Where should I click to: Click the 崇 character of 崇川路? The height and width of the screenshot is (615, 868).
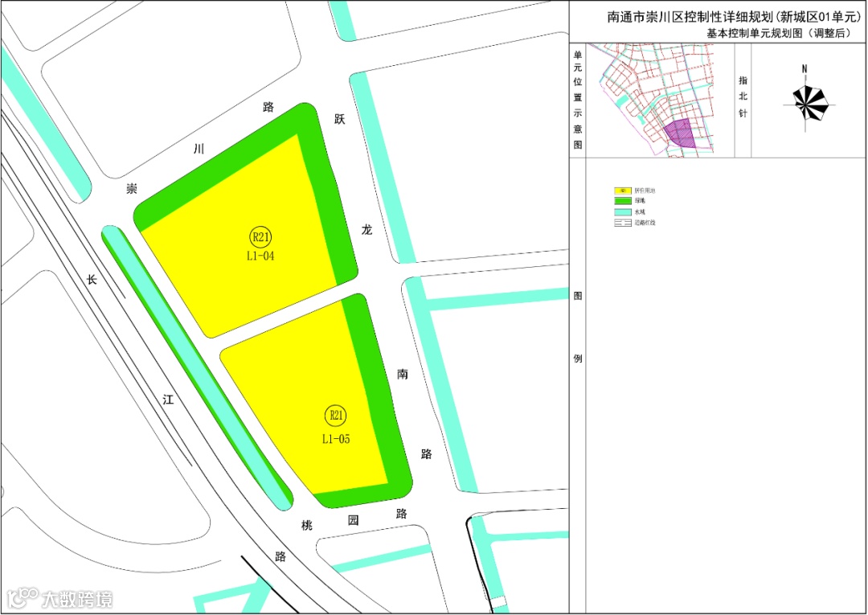[132, 189]
